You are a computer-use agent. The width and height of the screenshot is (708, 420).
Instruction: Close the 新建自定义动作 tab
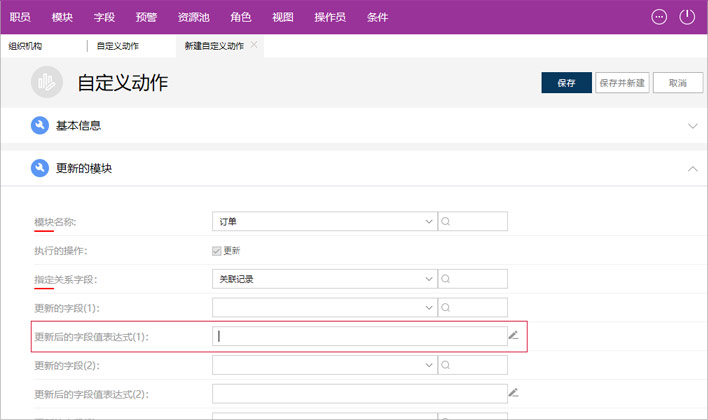(x=255, y=45)
